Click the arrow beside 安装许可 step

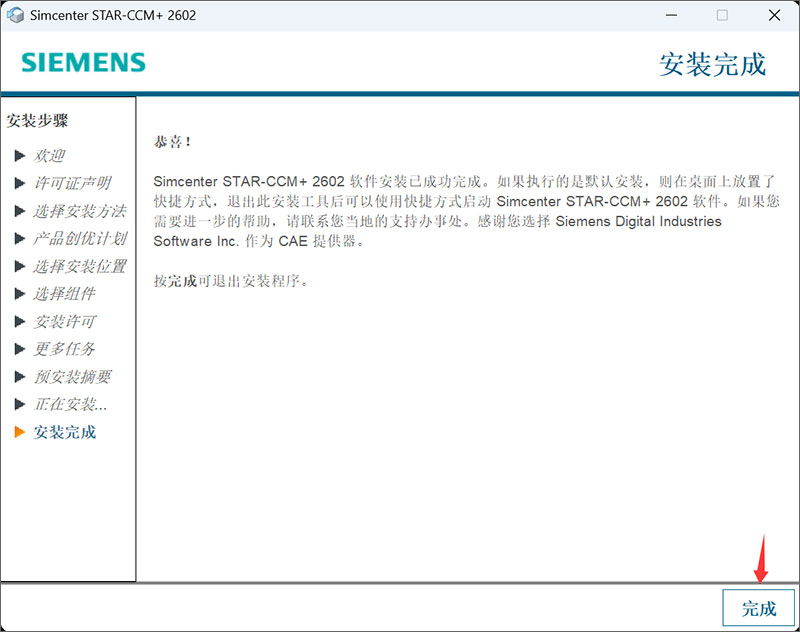(20, 321)
